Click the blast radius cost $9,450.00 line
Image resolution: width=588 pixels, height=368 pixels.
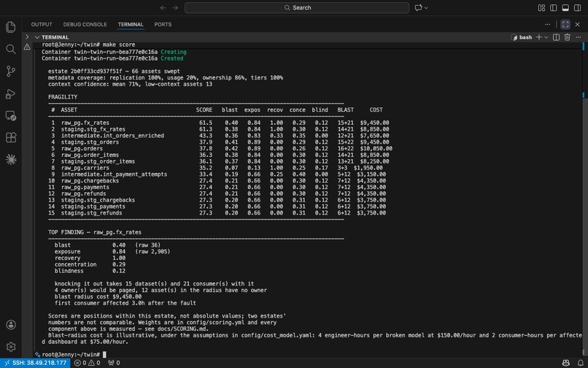(98, 296)
